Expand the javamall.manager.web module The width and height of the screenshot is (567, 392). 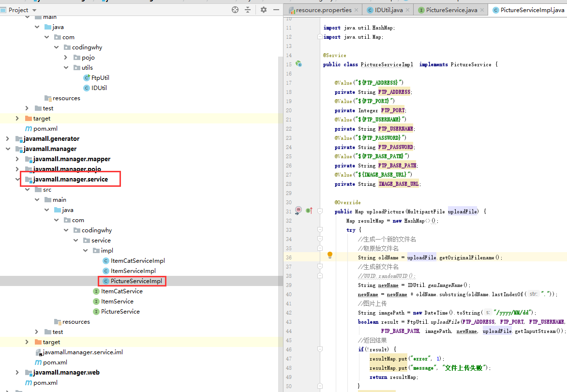[17, 372]
